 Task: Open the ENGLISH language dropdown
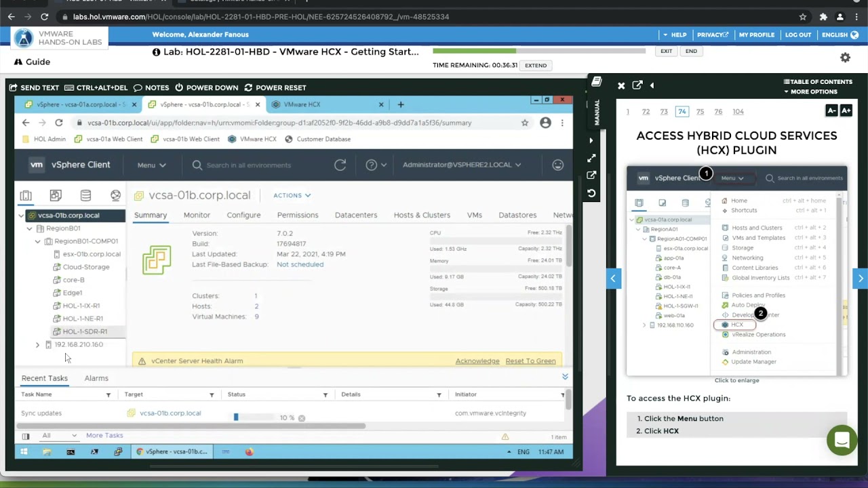click(x=840, y=35)
